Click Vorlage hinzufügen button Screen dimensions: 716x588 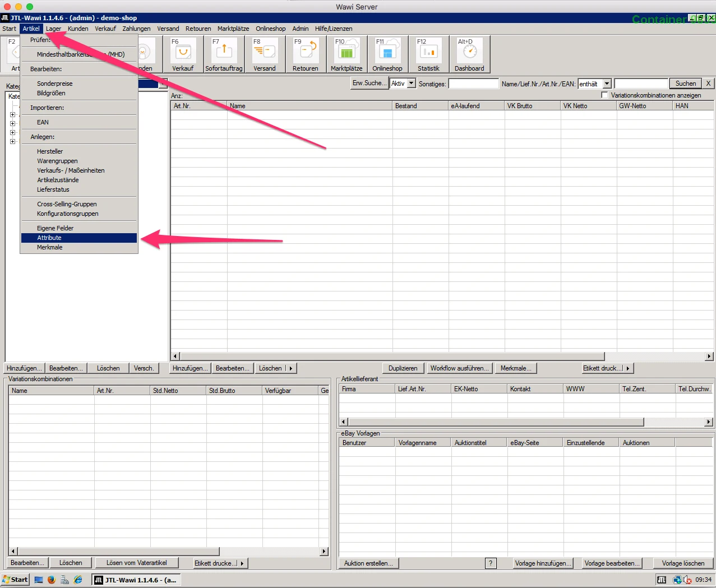coord(543,563)
